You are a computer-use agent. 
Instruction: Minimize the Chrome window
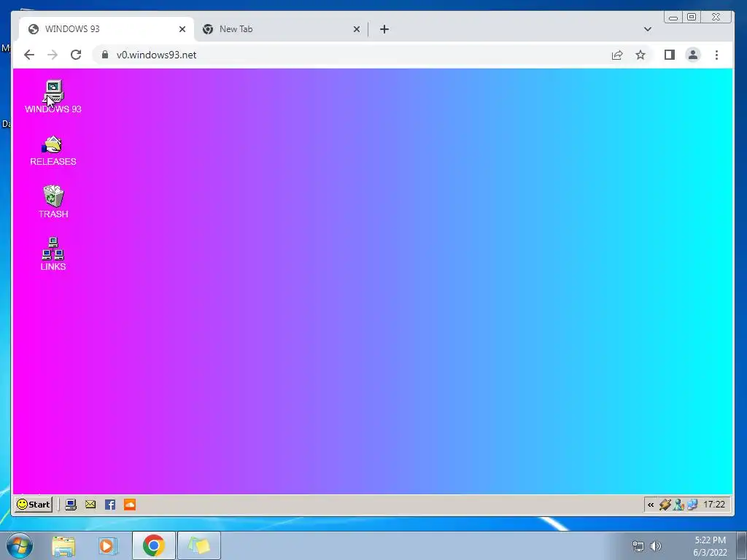pyautogui.click(x=673, y=17)
